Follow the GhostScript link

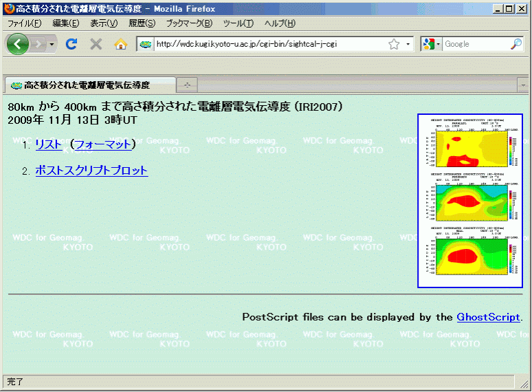[x=488, y=317]
